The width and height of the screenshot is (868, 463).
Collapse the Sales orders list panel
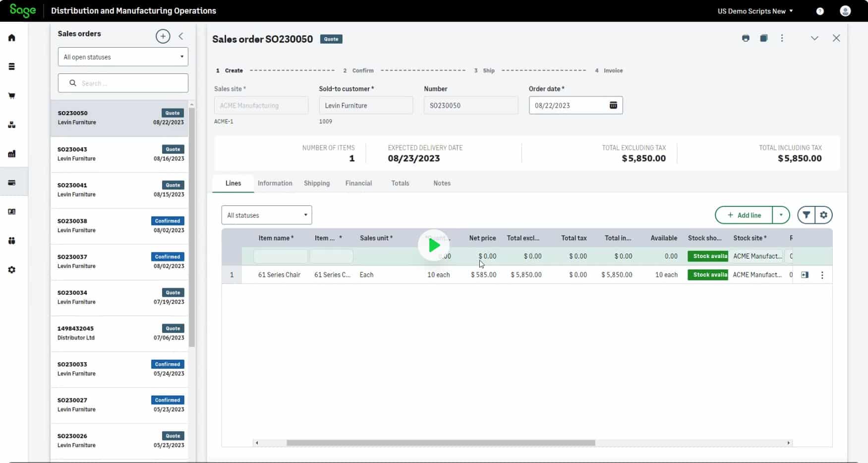[x=181, y=36]
